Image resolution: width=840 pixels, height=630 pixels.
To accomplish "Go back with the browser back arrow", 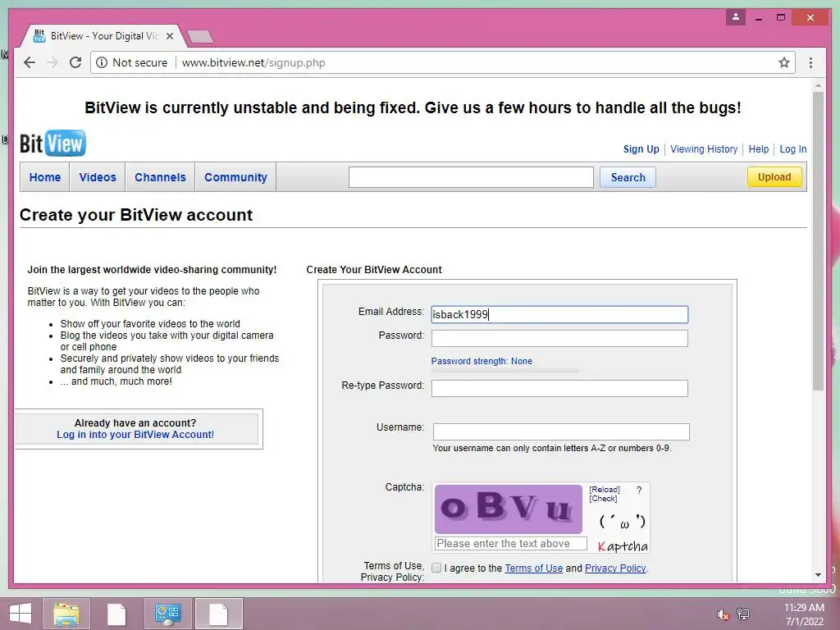I will click(x=30, y=62).
